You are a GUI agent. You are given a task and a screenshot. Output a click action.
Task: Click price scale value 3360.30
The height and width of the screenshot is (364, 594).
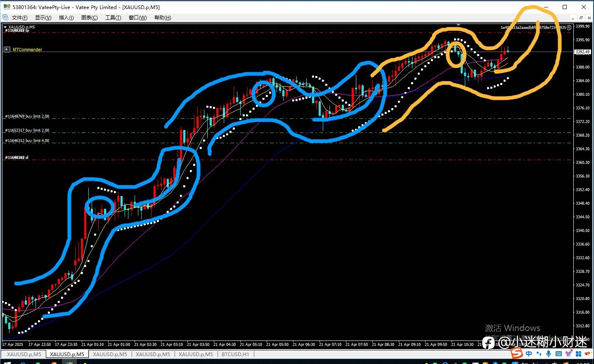(582, 163)
